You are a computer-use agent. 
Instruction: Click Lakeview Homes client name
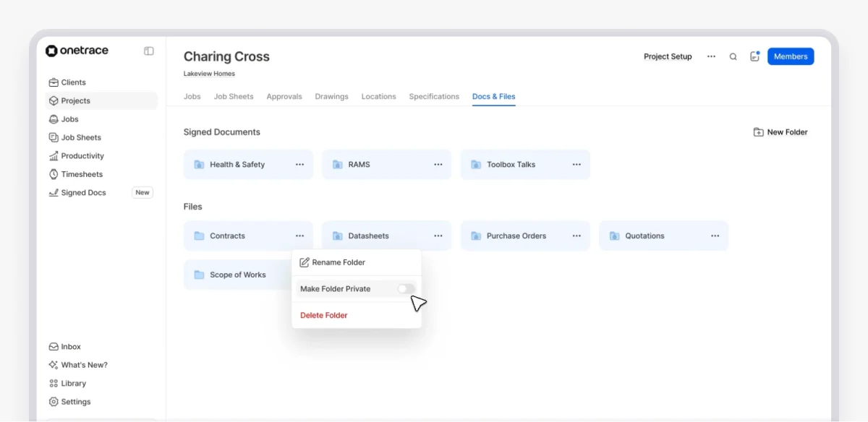coord(209,74)
